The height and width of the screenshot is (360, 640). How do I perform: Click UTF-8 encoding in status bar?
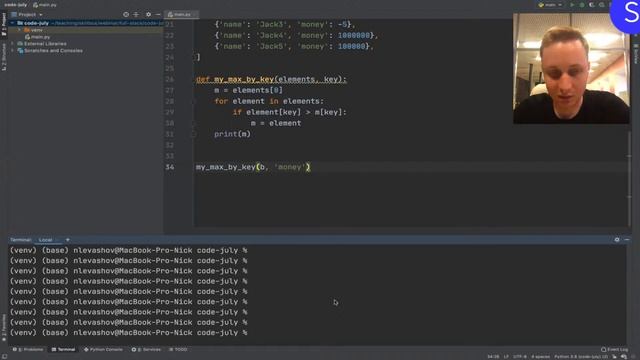[520, 357]
